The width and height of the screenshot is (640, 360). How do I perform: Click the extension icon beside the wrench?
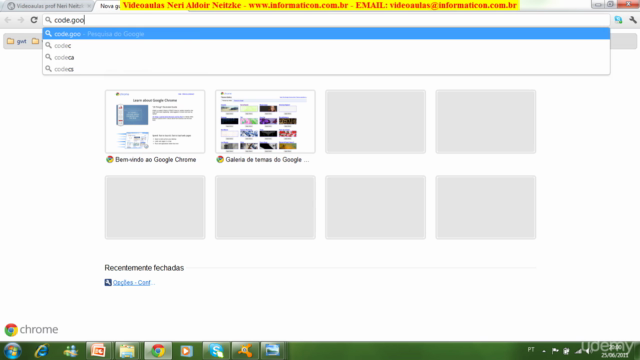618,20
